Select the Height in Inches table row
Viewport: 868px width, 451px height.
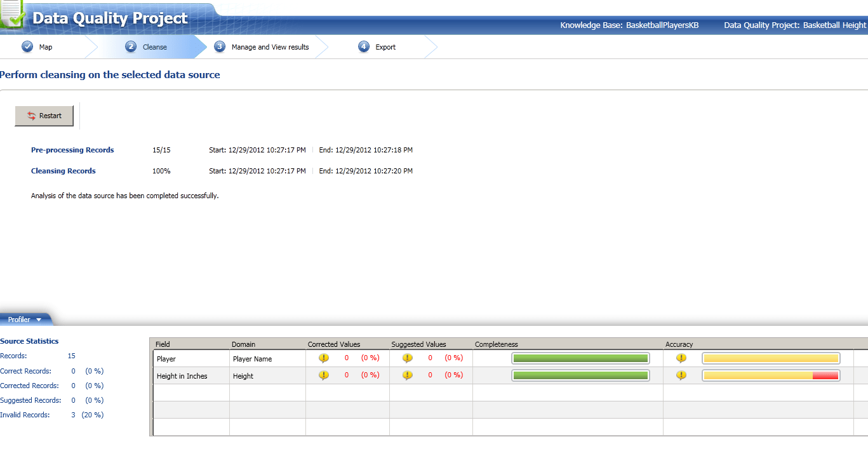pos(190,375)
